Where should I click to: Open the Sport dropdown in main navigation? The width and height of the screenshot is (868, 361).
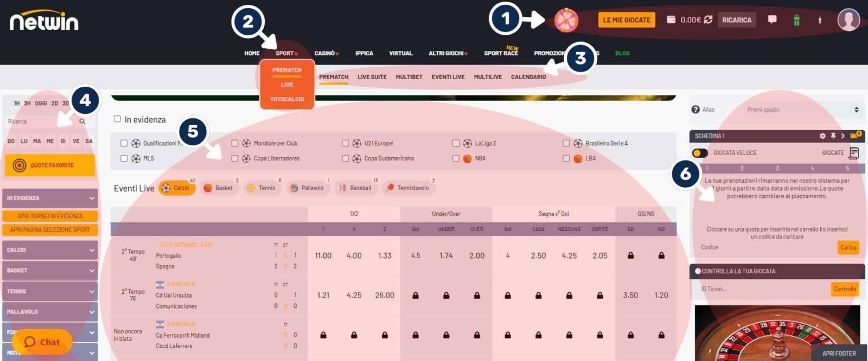pyautogui.click(x=286, y=53)
